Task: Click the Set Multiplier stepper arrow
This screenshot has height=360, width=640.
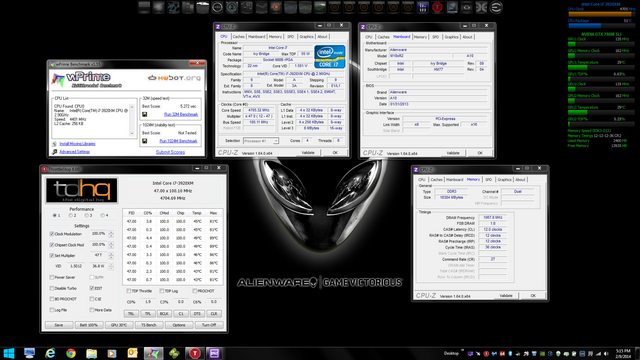Action: pyautogui.click(x=111, y=255)
